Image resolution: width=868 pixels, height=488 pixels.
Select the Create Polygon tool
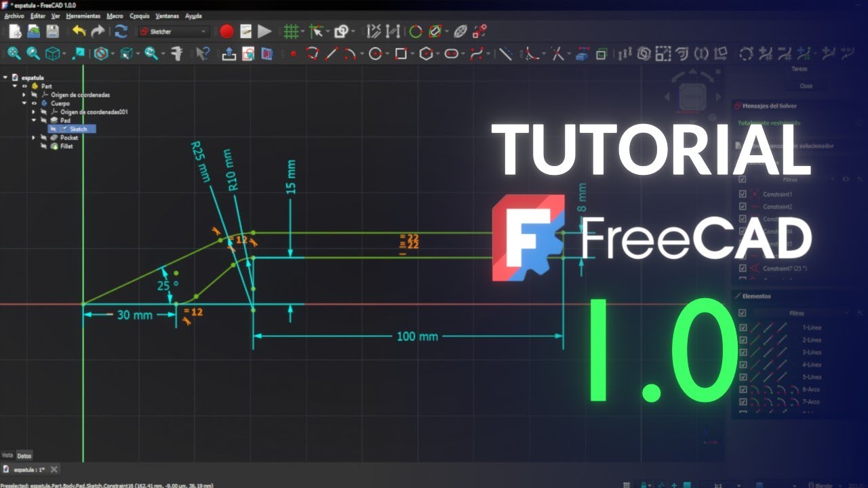tap(426, 53)
